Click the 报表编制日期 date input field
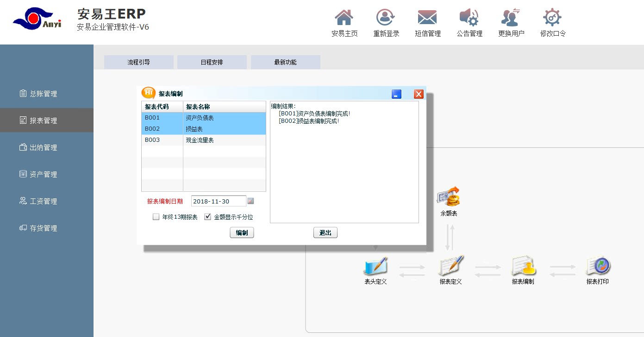 (219, 201)
